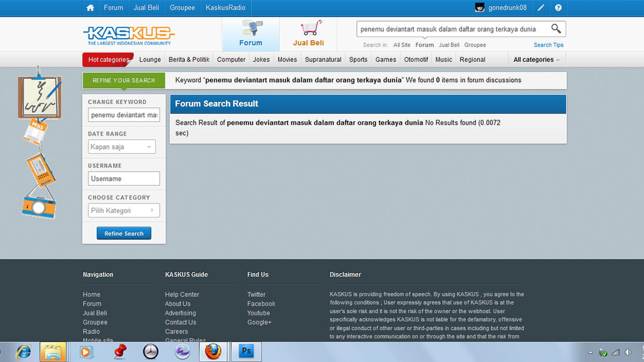
Task: Click the Username input field
Action: [x=124, y=178]
